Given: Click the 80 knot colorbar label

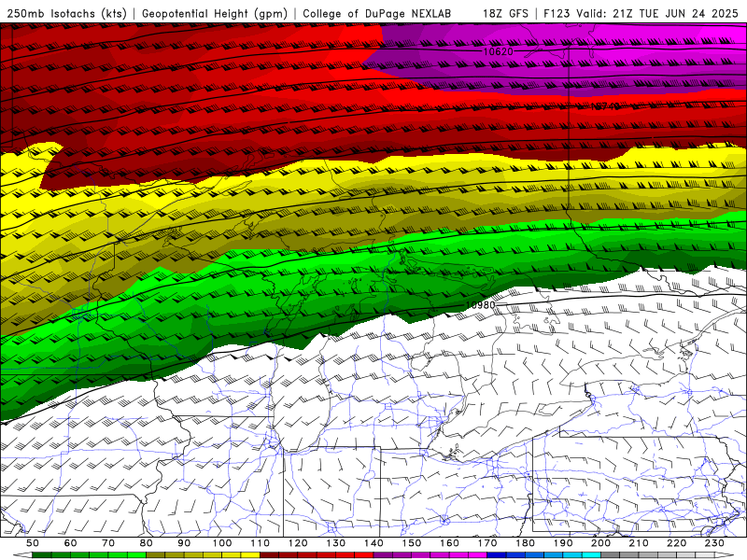Looking at the screenshot, I should click(147, 543).
